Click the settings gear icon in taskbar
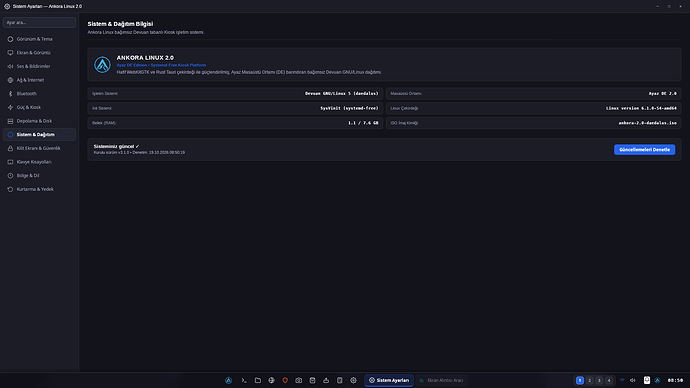690x388 pixels. pyautogui.click(x=353, y=381)
